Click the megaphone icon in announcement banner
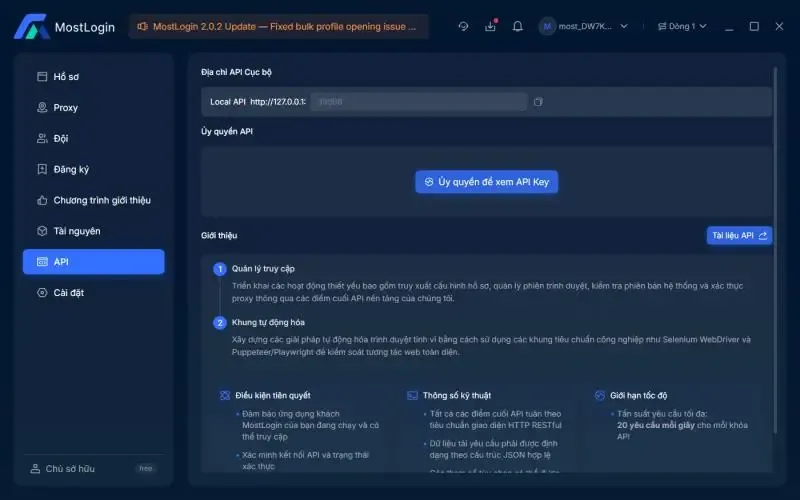The width and height of the screenshot is (800, 500). pyautogui.click(x=142, y=27)
